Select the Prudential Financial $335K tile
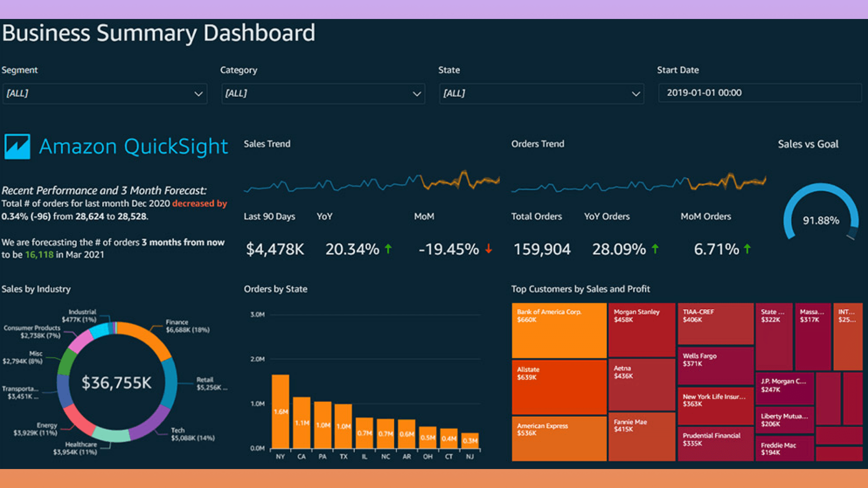Image resolution: width=868 pixels, height=488 pixels. pyautogui.click(x=716, y=444)
